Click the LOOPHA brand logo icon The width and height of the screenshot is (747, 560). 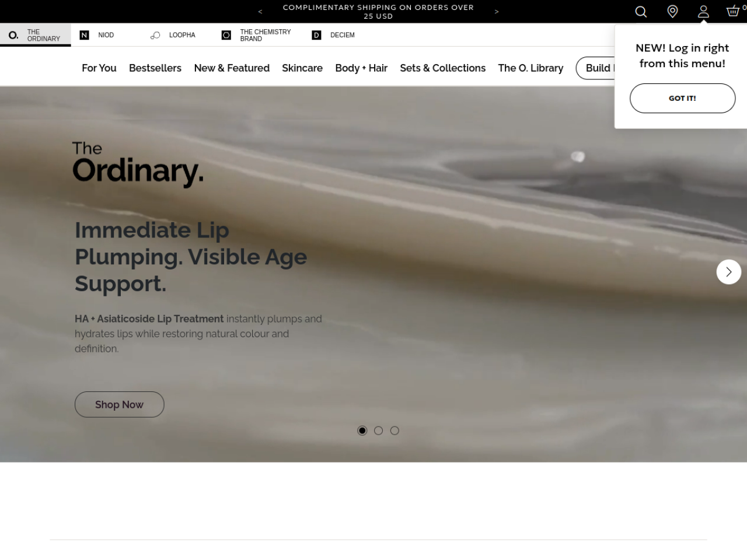tap(155, 35)
